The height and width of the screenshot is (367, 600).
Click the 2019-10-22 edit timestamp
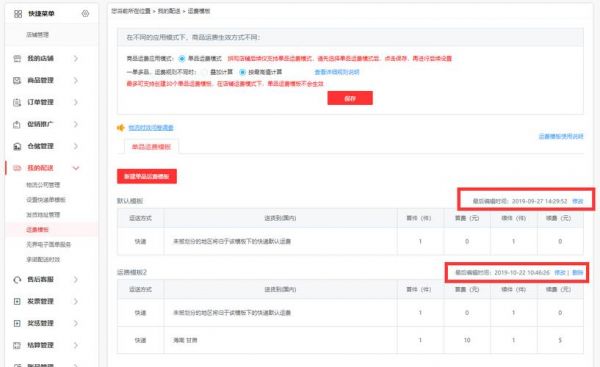point(522,272)
